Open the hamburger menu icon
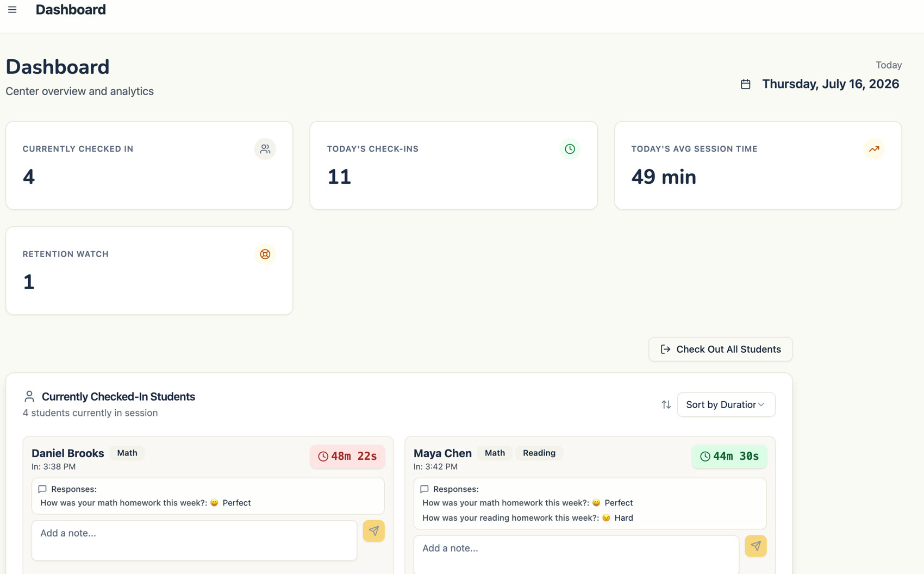This screenshot has width=924, height=574. pos(12,10)
